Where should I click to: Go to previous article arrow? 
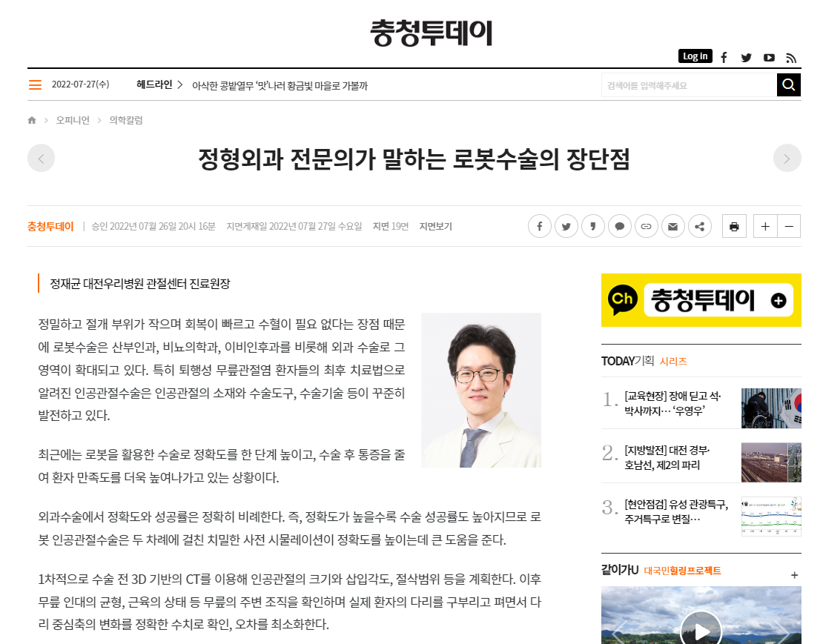[42, 159]
